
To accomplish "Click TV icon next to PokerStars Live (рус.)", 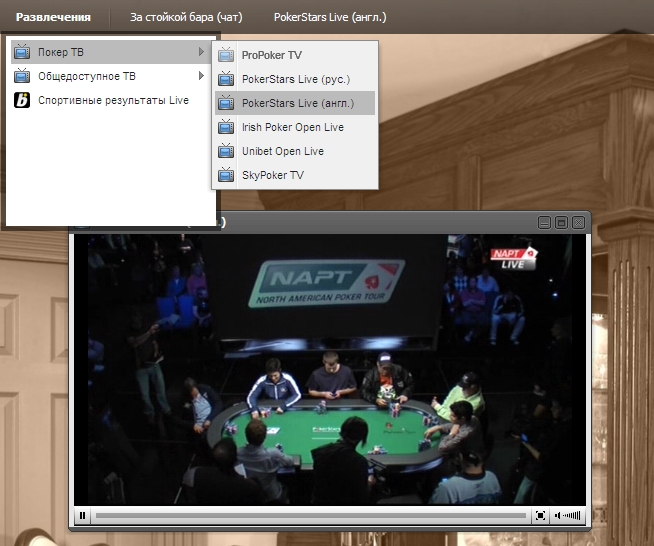I will coord(226,78).
